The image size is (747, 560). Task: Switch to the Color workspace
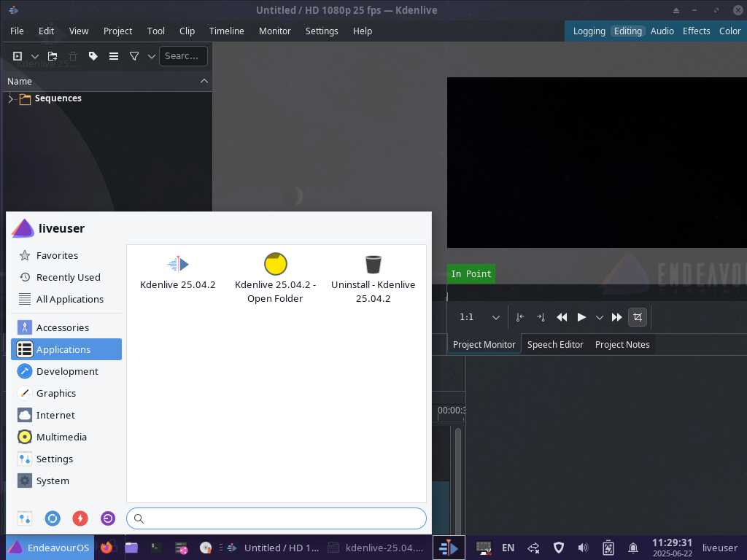click(729, 31)
